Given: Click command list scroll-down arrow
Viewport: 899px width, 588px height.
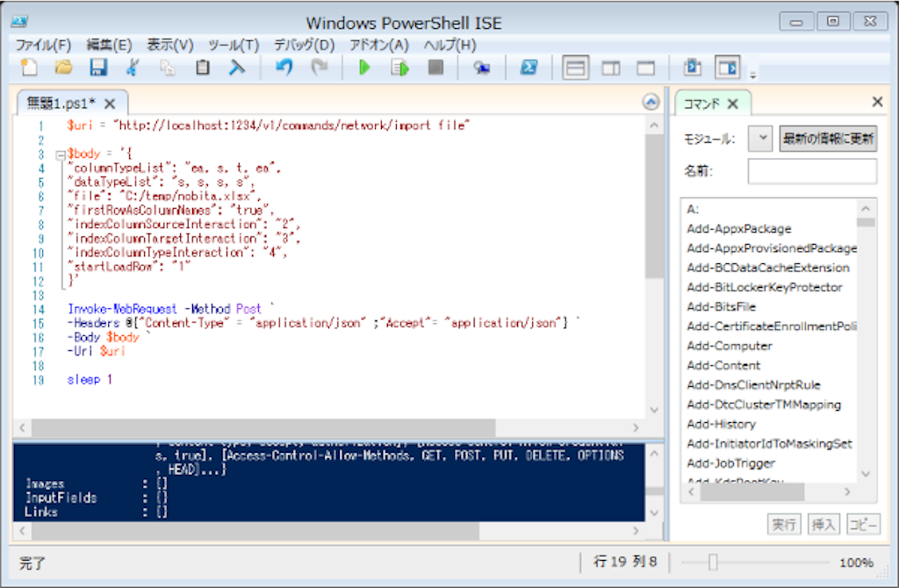Looking at the screenshot, I should (866, 473).
